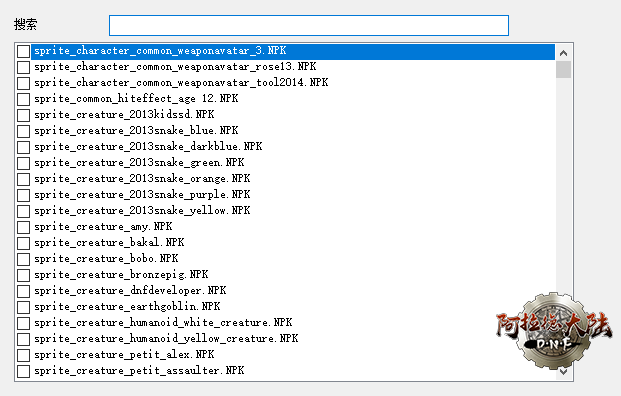Toggle sprite_creature_bobo.NPK checkbox

[x=23, y=259]
